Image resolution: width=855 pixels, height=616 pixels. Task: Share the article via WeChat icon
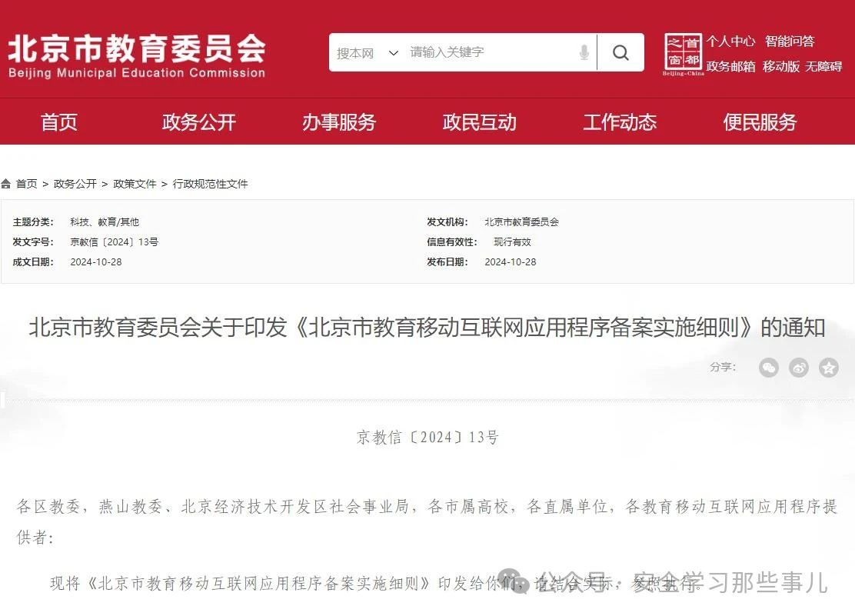pyautogui.click(x=768, y=368)
